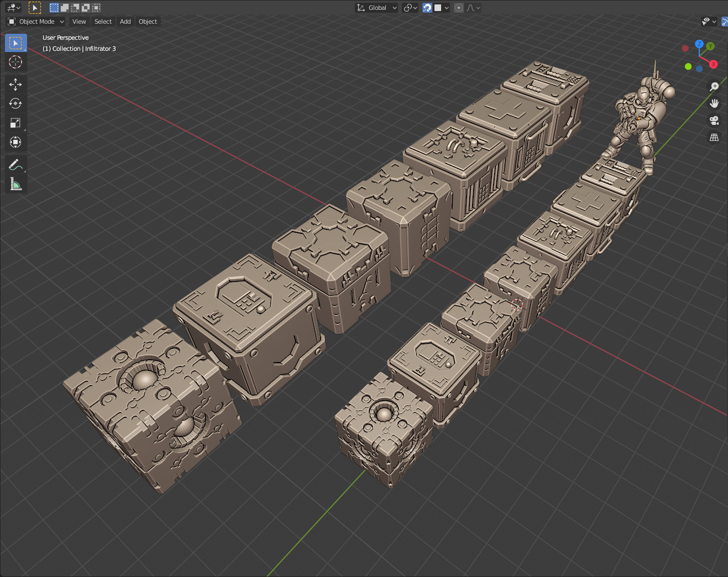Activate the Measure ruler tool
This screenshot has height=577, width=728.
pyautogui.click(x=15, y=184)
